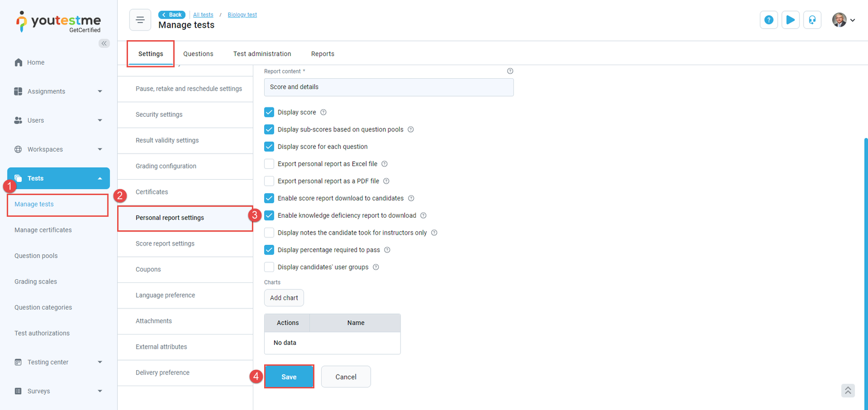Click the Home icon in sidebar
The image size is (868, 410).
coord(19,62)
